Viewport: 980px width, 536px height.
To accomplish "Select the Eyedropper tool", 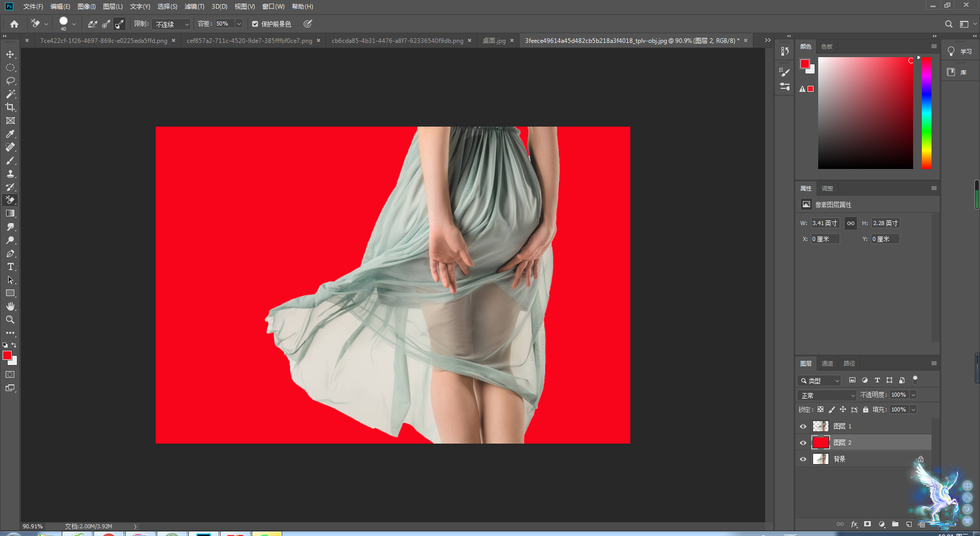I will point(10,134).
